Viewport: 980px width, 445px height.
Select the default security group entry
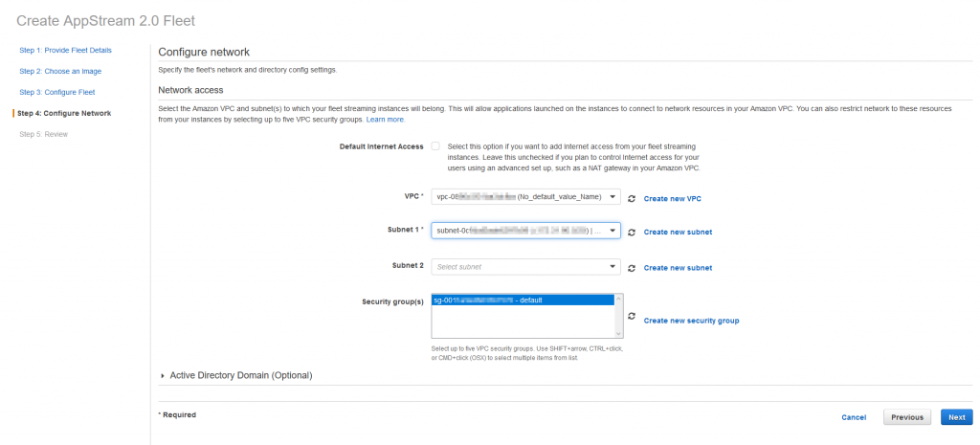(523, 300)
